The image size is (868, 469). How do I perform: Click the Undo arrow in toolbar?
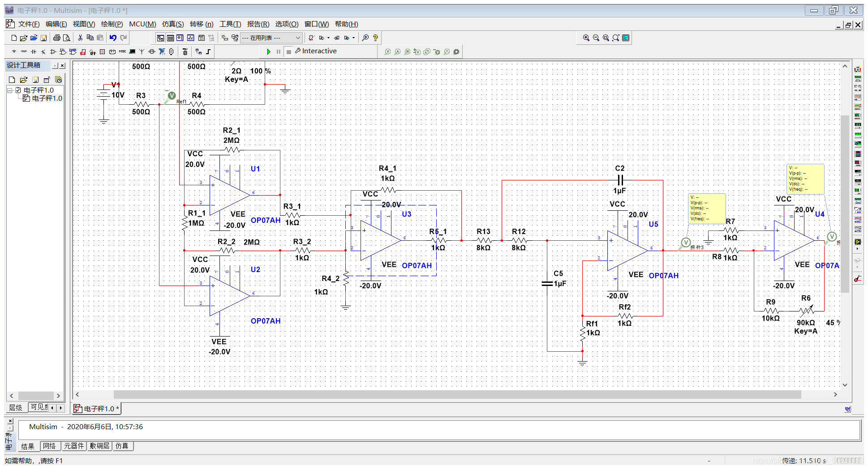[x=113, y=38]
